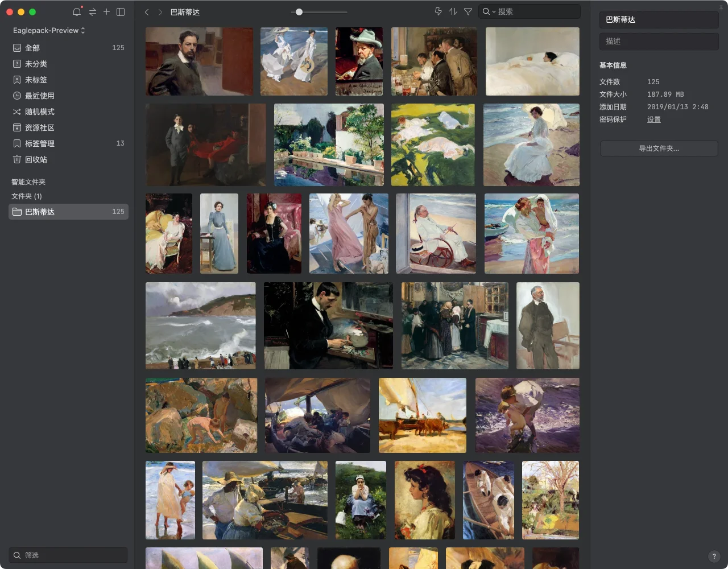Select the man's self-portrait thumbnail
The width and height of the screenshot is (728, 569).
click(199, 61)
